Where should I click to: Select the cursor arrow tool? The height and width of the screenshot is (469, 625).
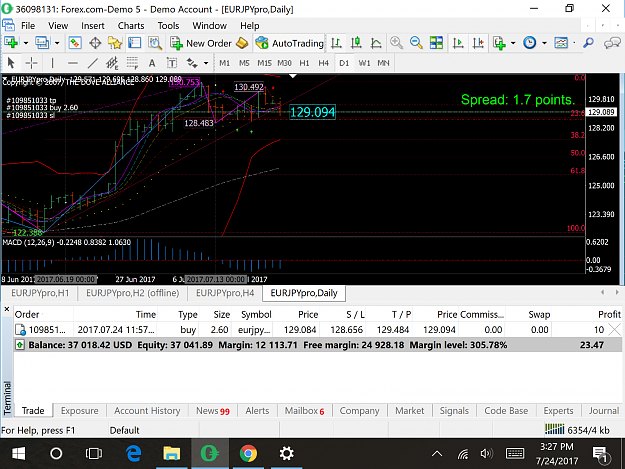coord(11,63)
